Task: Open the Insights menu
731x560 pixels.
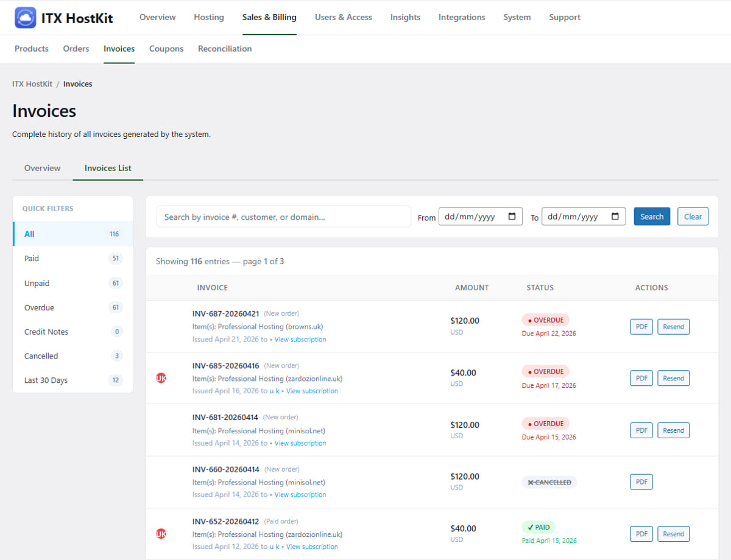Action: point(405,17)
